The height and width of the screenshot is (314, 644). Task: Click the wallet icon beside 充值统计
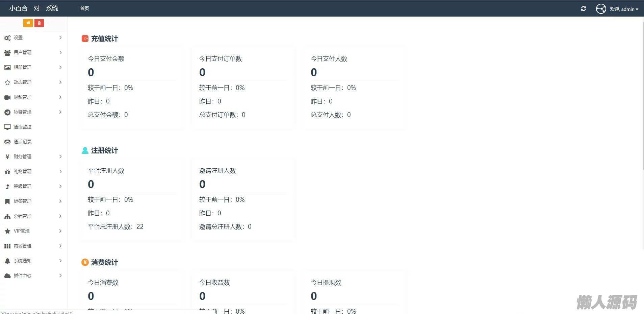pyautogui.click(x=85, y=39)
